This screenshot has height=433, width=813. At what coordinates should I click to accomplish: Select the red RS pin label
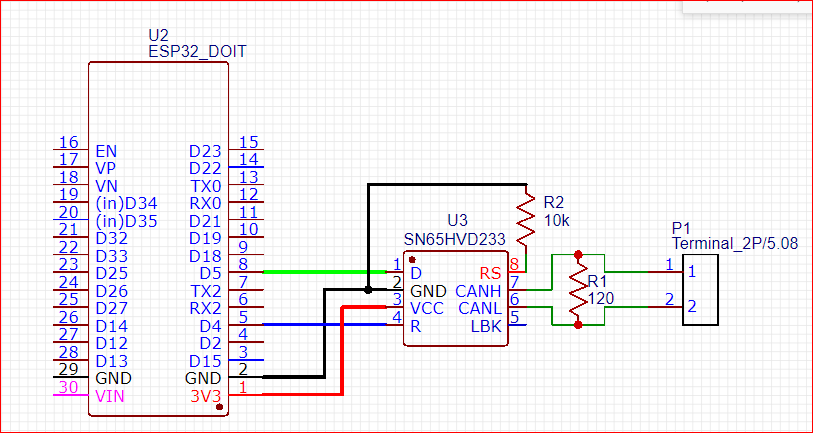[x=491, y=273]
